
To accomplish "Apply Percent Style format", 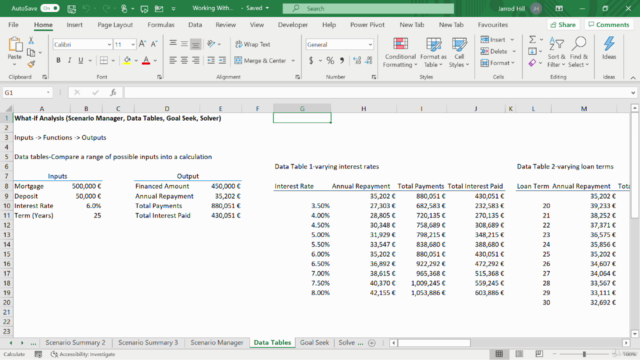I will [x=330, y=61].
